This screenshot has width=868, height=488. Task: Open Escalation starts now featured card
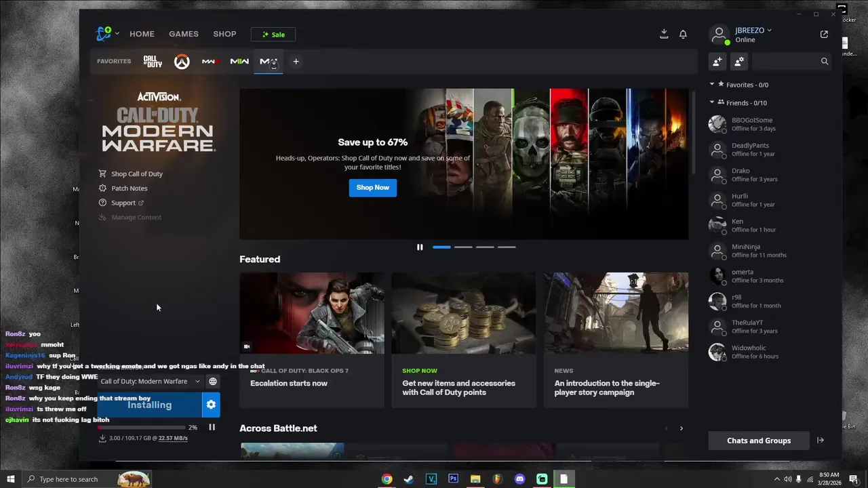[x=312, y=340]
